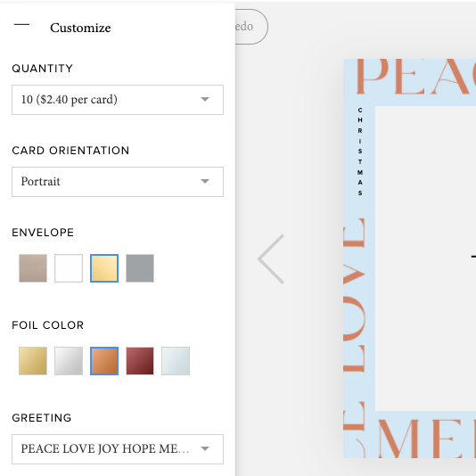The image size is (476, 476).
Task: Open the Card Orientation Portrait dropdown
Action: (x=118, y=182)
